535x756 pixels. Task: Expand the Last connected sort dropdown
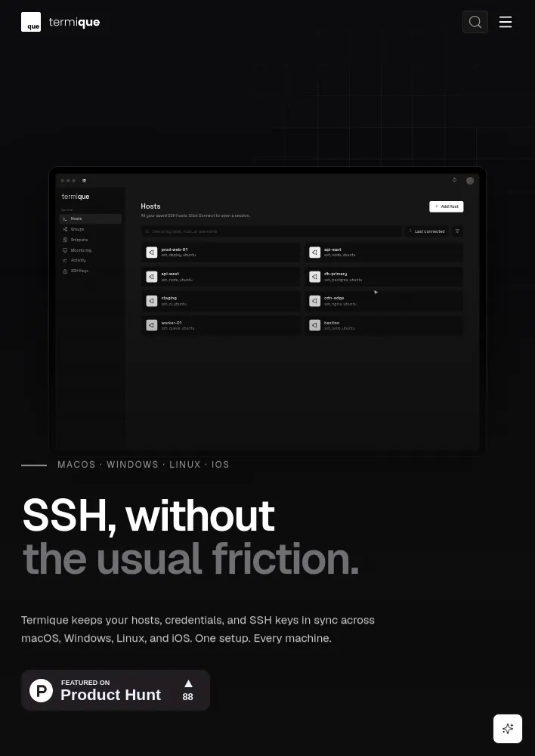pos(427,231)
